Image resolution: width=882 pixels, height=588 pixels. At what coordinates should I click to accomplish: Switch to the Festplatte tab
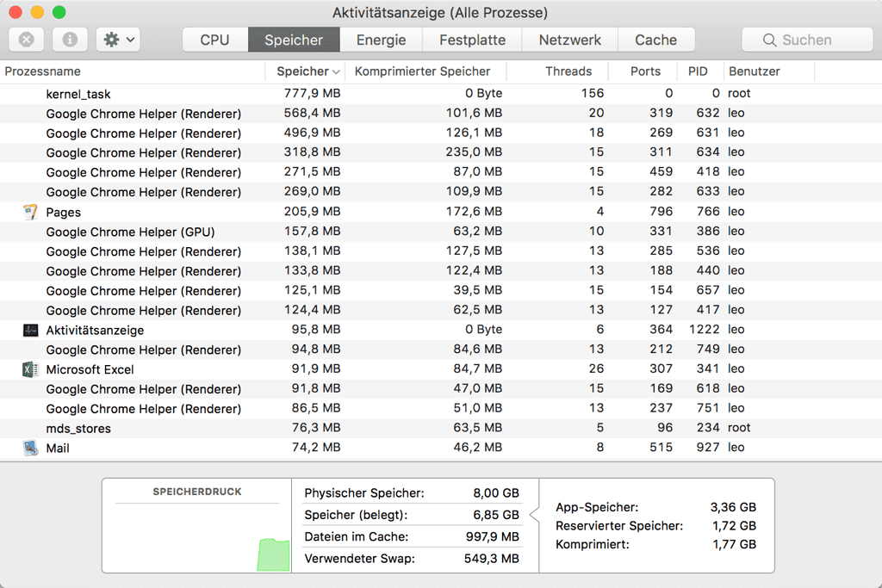pos(473,40)
